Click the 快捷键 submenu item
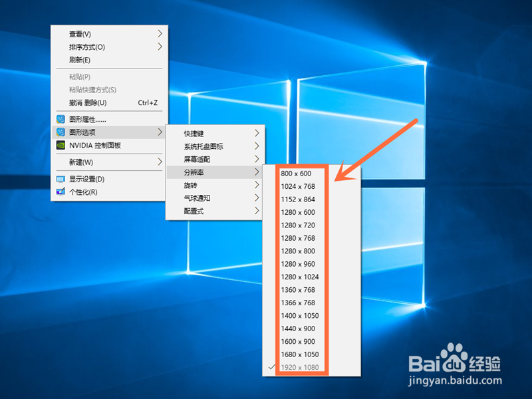Viewport: 532px width, 399px height. (x=193, y=132)
